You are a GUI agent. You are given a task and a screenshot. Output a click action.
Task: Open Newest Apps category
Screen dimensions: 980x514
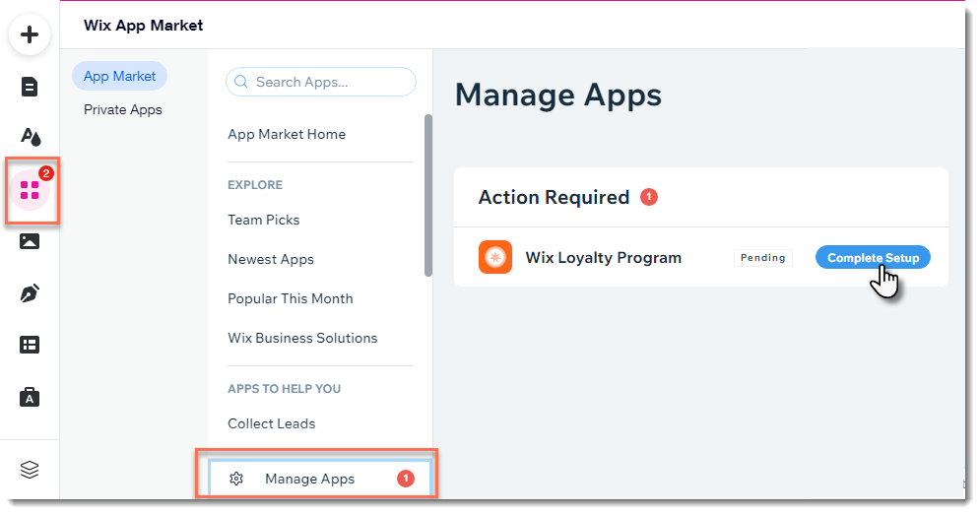point(271,259)
